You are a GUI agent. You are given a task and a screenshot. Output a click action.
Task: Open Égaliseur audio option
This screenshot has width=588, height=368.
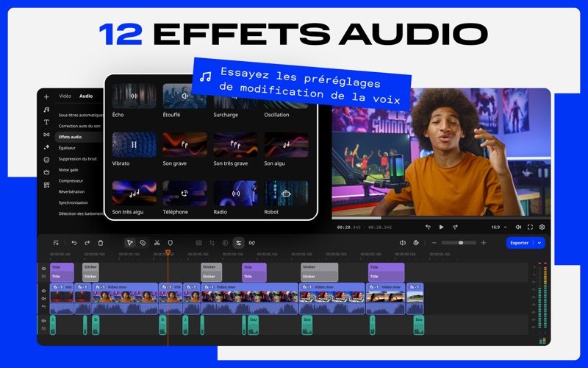[67, 148]
